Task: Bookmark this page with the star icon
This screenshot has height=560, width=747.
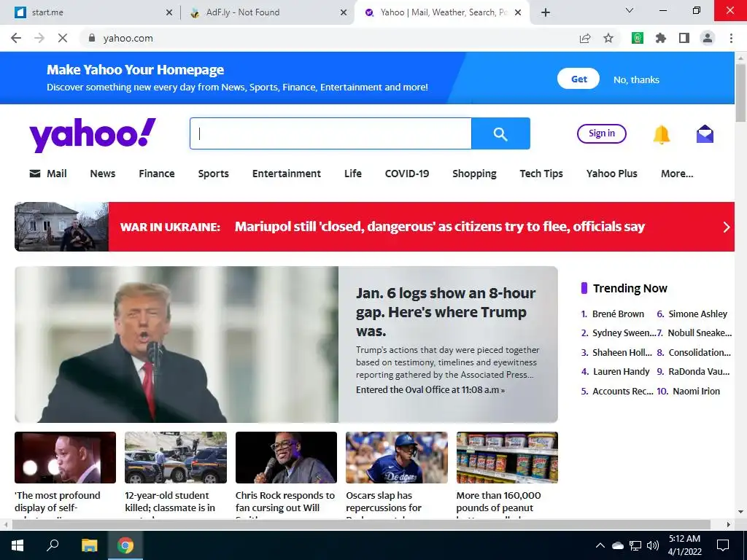Action: tap(608, 38)
